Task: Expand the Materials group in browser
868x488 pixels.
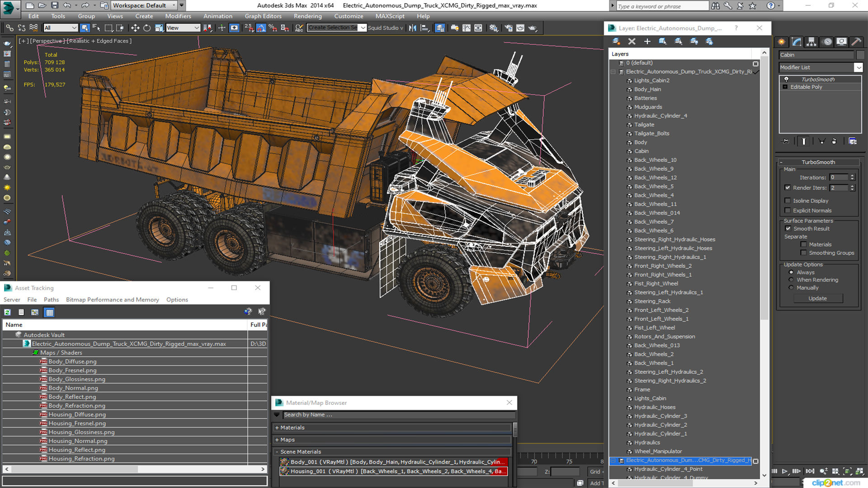Action: 277,427
